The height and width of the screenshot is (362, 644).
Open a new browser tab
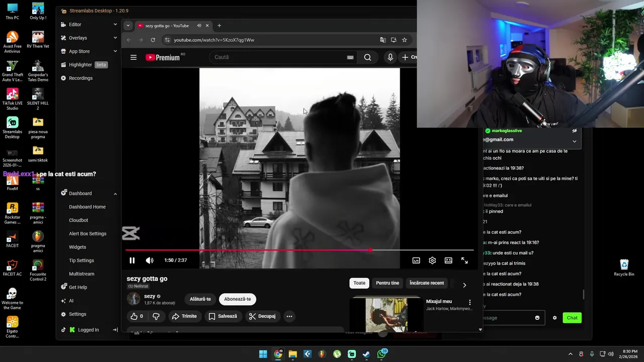pyautogui.click(x=219, y=26)
